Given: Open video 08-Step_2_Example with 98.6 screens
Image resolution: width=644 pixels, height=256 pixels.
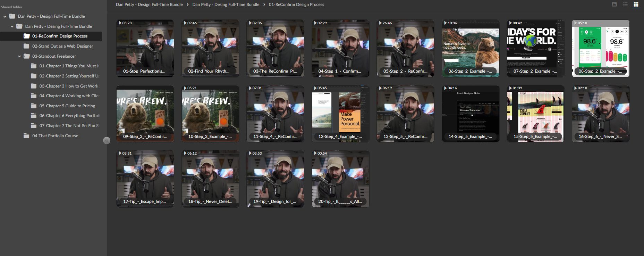Looking at the screenshot, I should [601, 48].
